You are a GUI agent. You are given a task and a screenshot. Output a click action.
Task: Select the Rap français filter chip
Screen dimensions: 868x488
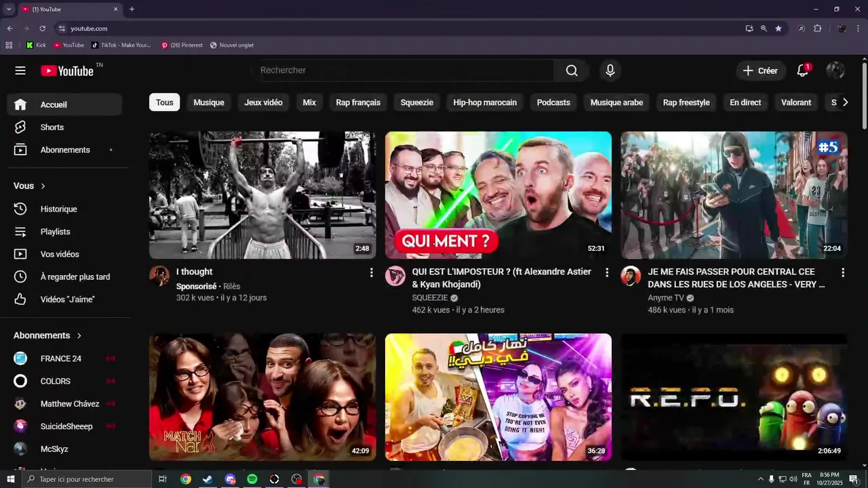click(358, 102)
